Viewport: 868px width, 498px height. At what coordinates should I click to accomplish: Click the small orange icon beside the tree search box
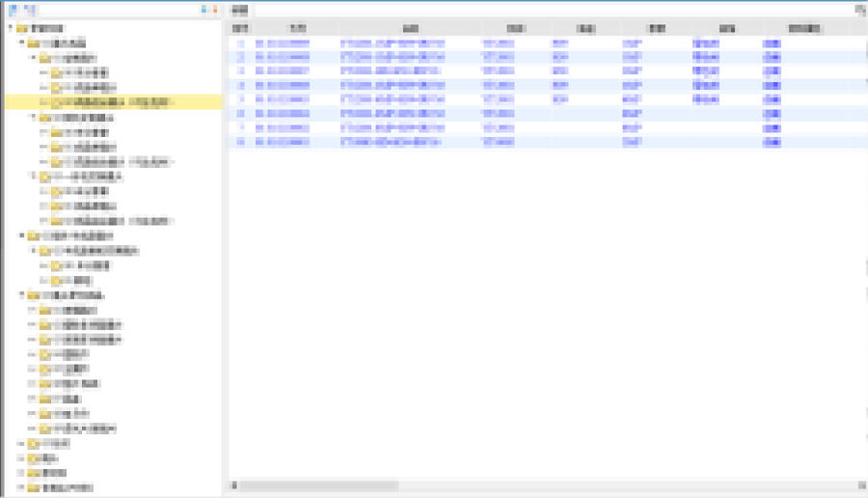[215, 10]
